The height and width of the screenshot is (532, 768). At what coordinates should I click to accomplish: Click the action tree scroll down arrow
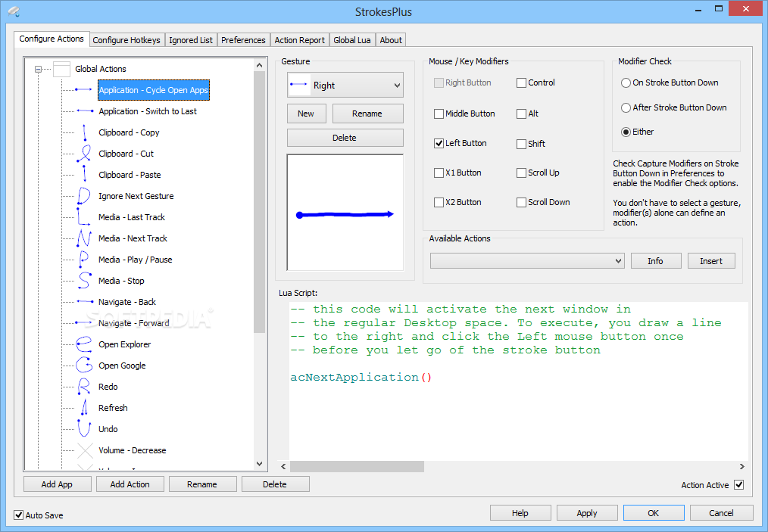(x=260, y=463)
